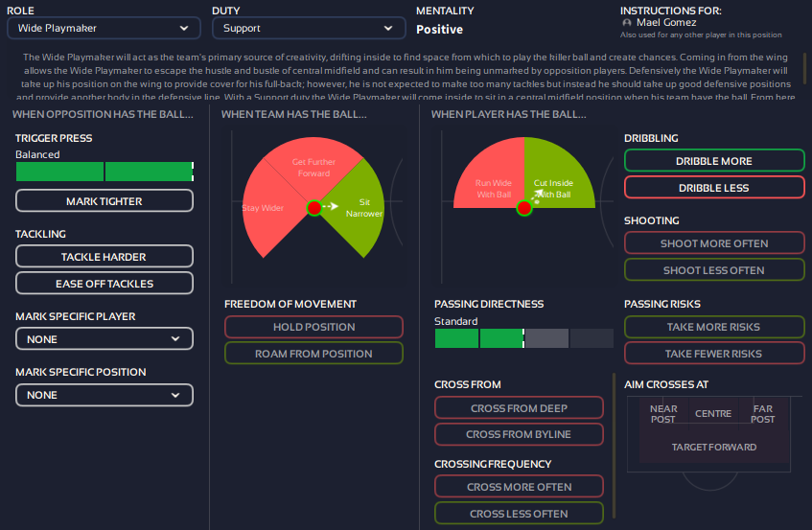Viewport: 812px width, 530px height.
Task: Toggle Hold Position
Action: click(x=313, y=327)
